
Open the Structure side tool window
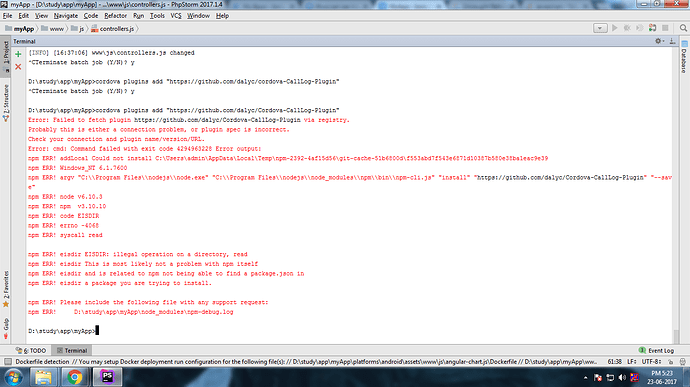pyautogui.click(x=6, y=103)
